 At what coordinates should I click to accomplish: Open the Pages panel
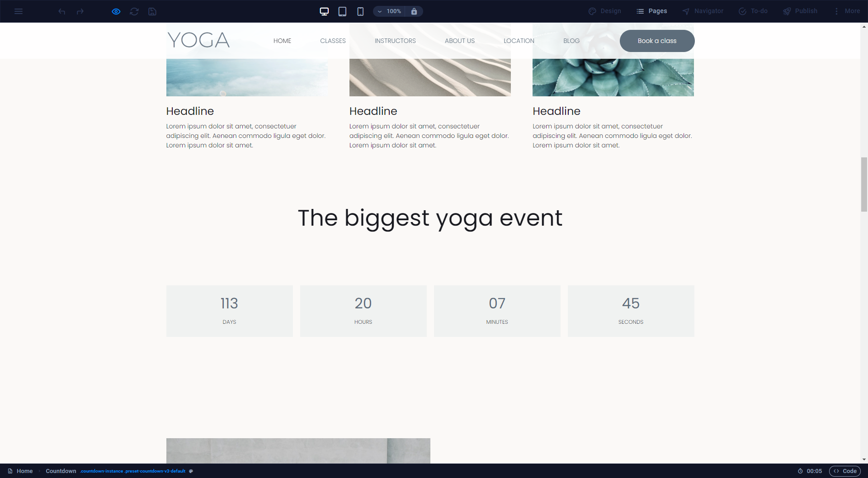pos(652,11)
